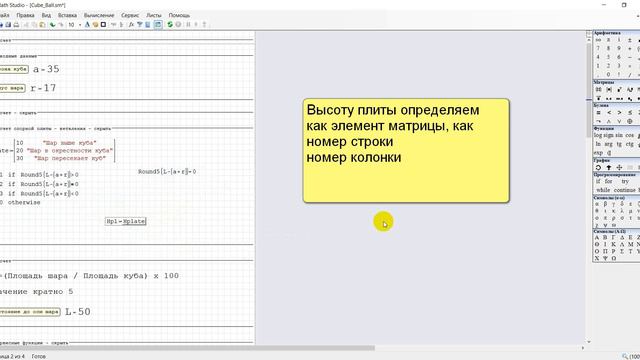The width and height of the screenshot is (640, 360).
Task: Click the XOR circled-plus symbol
Action: [x=630, y=121]
